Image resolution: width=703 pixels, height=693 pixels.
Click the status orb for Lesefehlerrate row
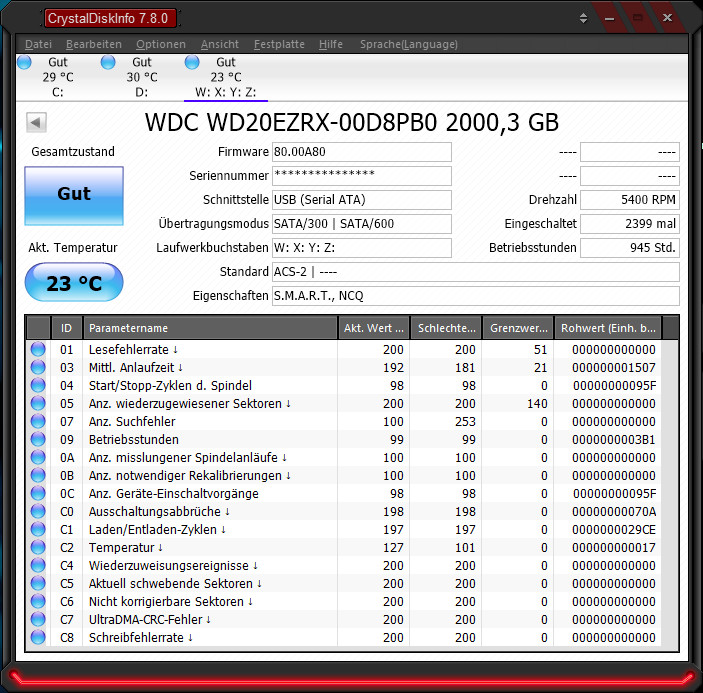click(x=38, y=349)
